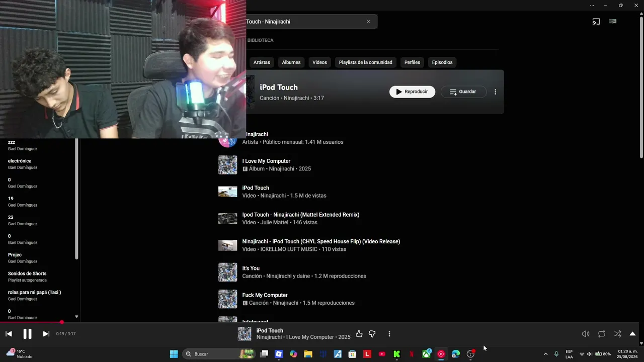This screenshot has width=644, height=362.
Task: Filter results by Artistas
Action: (x=262, y=62)
